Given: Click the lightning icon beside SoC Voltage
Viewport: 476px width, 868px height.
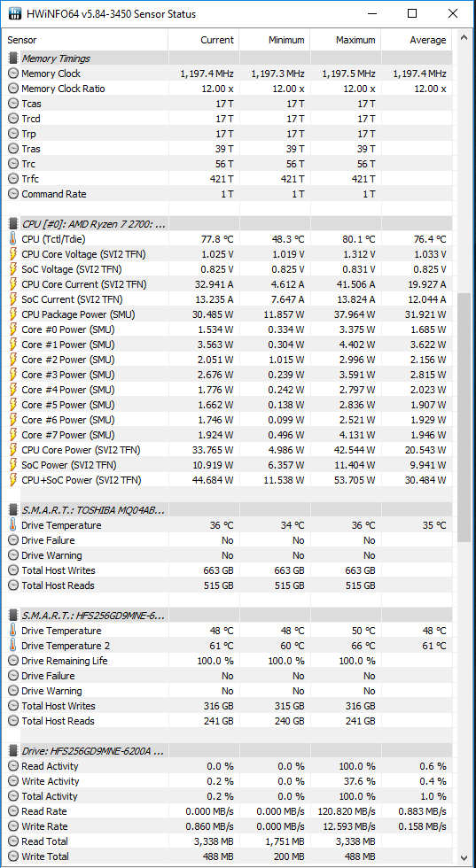Looking at the screenshot, I should [x=13, y=269].
